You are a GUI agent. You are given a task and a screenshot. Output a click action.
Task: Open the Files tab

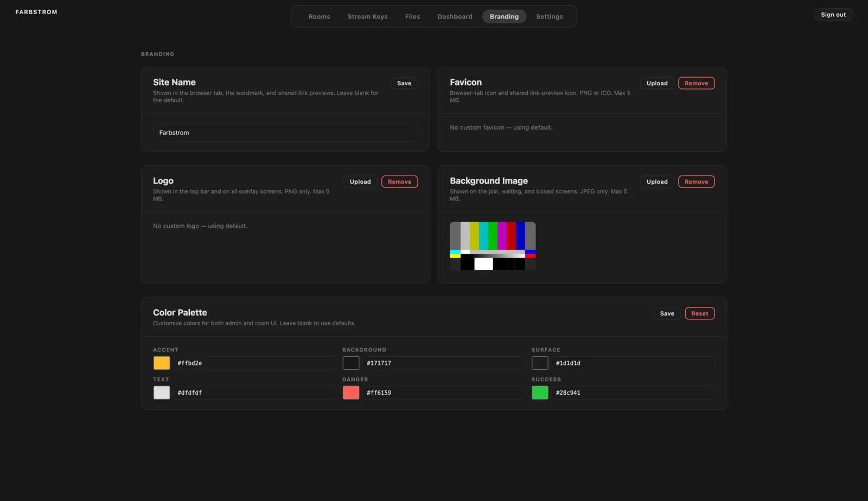click(412, 16)
